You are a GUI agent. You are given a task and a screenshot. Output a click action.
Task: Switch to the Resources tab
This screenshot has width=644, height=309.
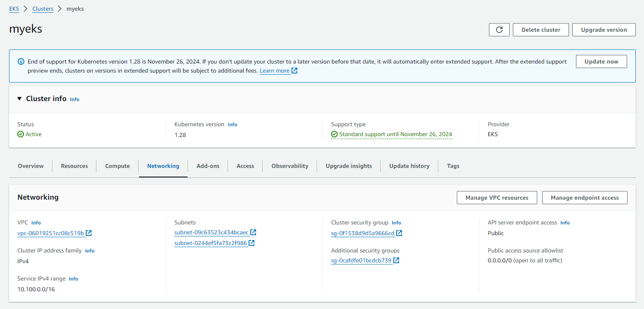point(74,166)
